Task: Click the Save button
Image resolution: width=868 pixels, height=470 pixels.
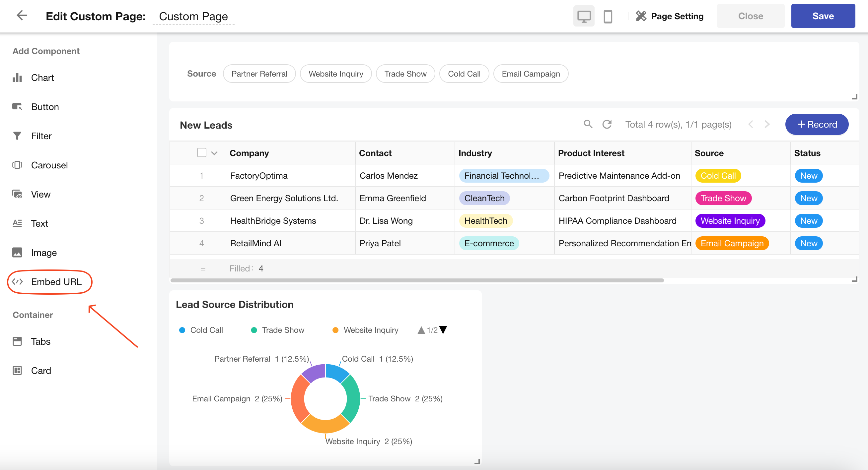Action: (823, 16)
